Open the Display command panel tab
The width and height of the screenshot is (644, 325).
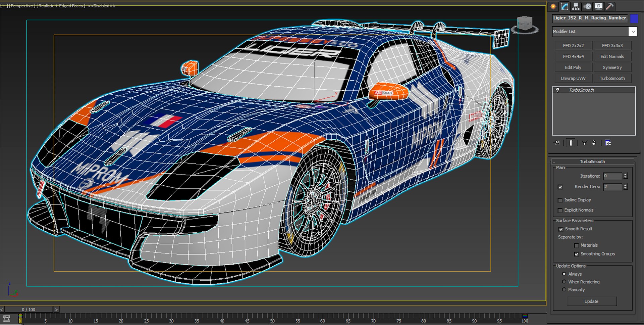coord(599,6)
